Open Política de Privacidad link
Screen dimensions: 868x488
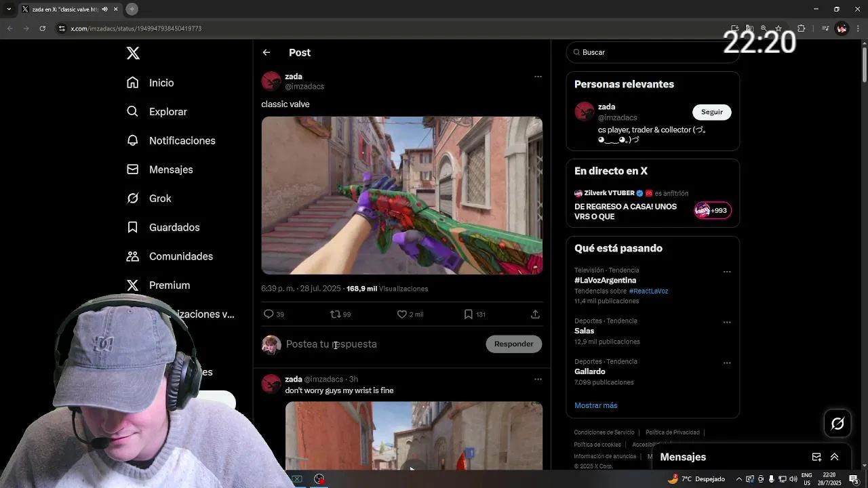pos(672,432)
